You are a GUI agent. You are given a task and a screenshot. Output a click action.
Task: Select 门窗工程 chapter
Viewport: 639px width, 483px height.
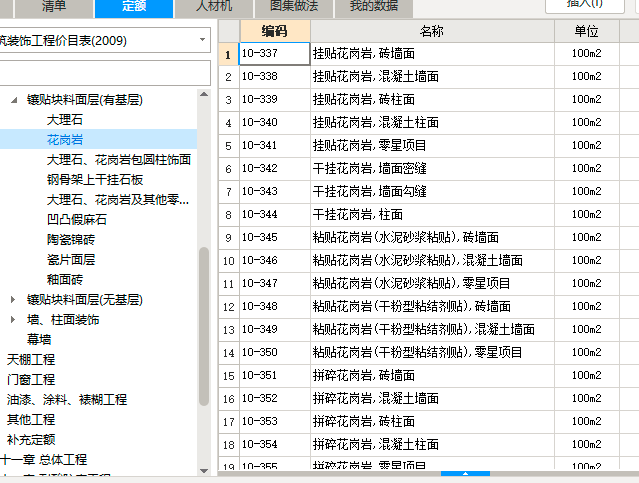pos(31,379)
